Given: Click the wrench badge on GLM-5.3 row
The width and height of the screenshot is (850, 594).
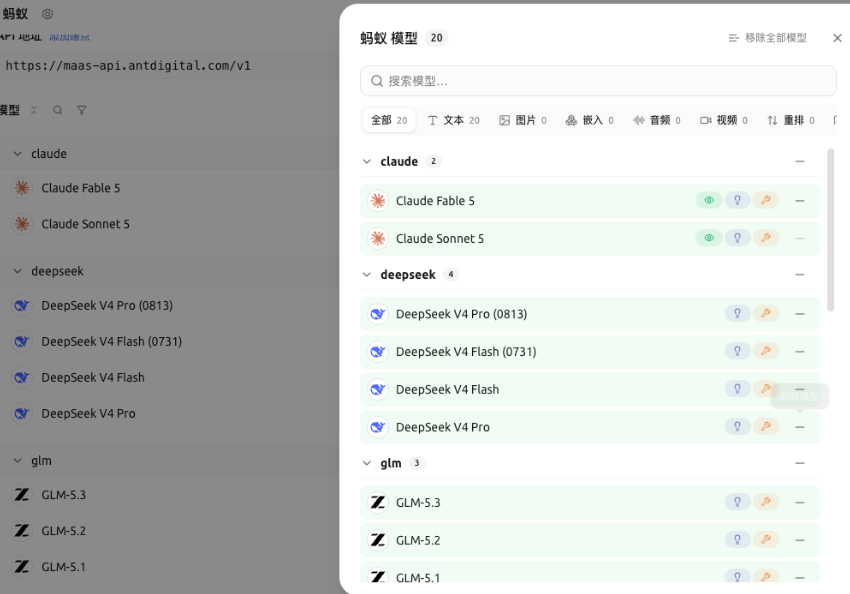Looking at the screenshot, I should [x=765, y=502].
